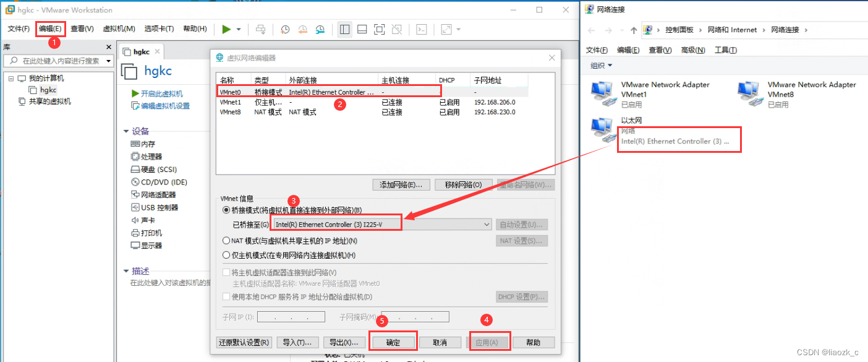Click the library search input field
The width and height of the screenshot is (868, 362).
54,61
